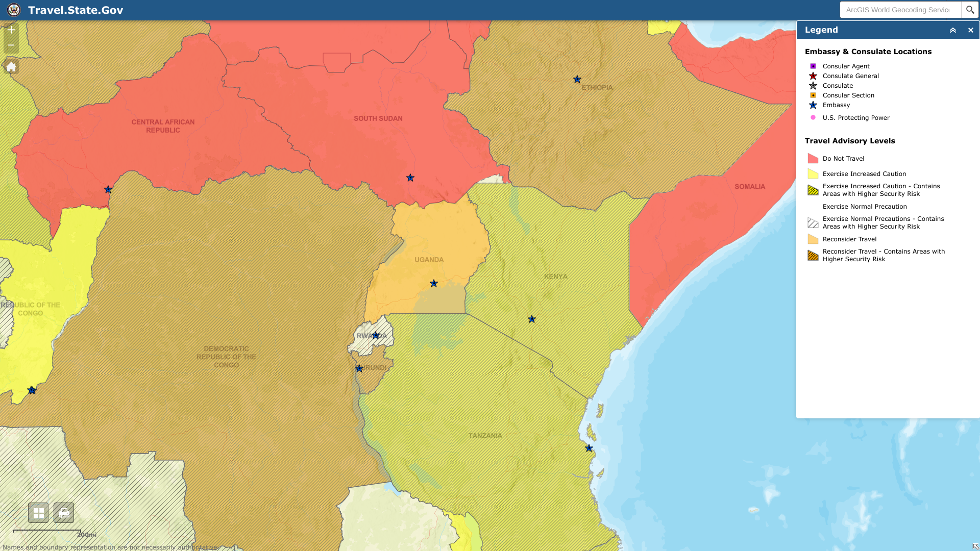Screen dimensions: 980x551
Task: Open the Travel.State.Gov title link
Action: pyautogui.click(x=76, y=10)
